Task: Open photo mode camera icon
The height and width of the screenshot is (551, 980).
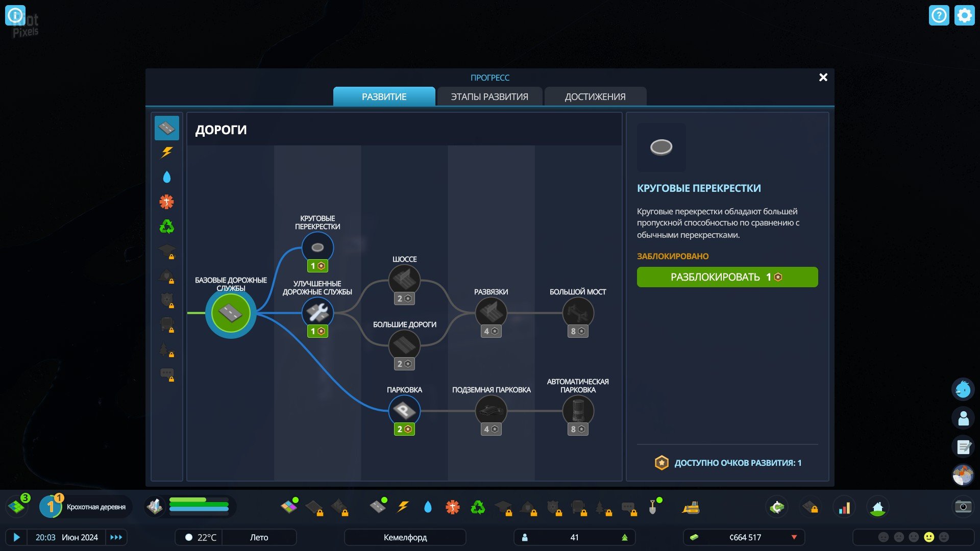Action: [963, 507]
